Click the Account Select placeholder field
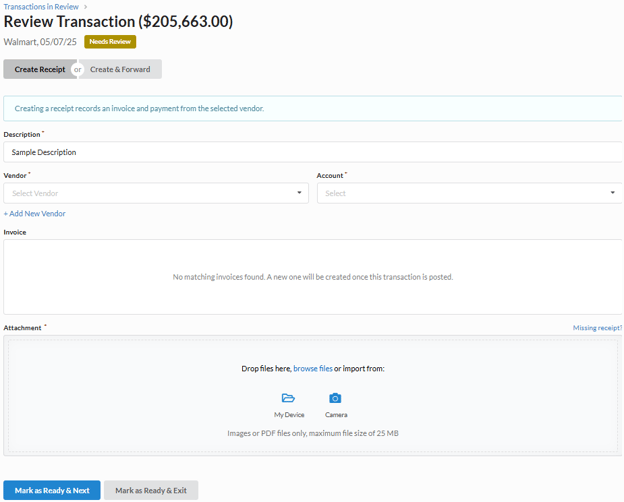Viewport: 624px width, 502px height. (x=460, y=193)
